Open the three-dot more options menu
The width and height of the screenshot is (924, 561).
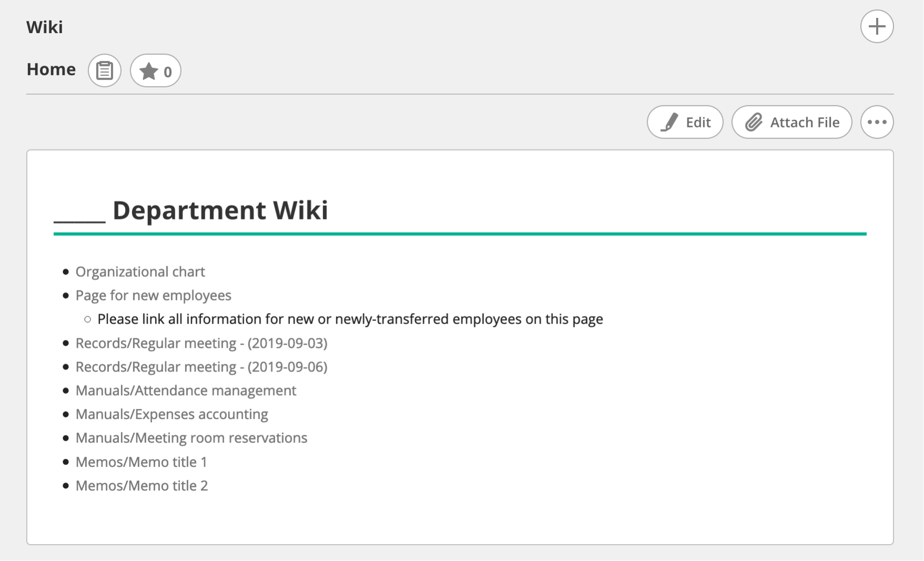[877, 122]
